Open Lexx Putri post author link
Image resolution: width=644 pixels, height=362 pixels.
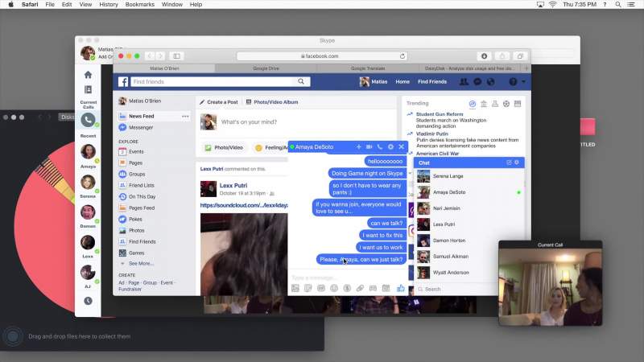pyautogui.click(x=233, y=186)
